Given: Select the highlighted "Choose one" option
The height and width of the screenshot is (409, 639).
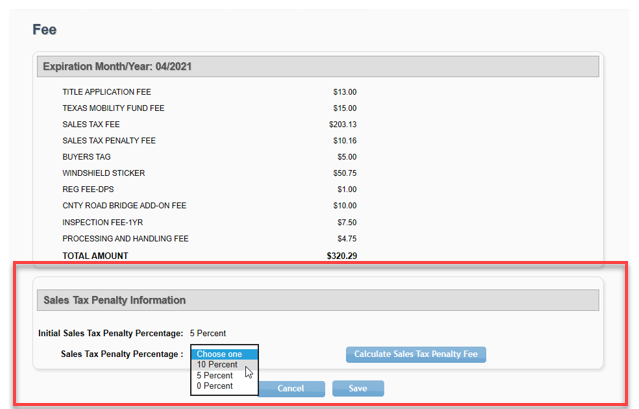Looking at the screenshot, I should [x=220, y=354].
